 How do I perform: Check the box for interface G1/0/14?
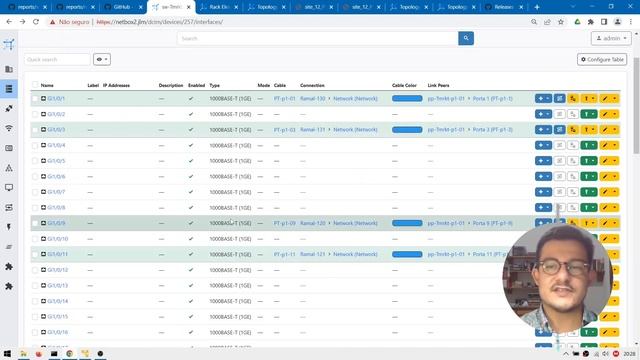tap(35, 301)
